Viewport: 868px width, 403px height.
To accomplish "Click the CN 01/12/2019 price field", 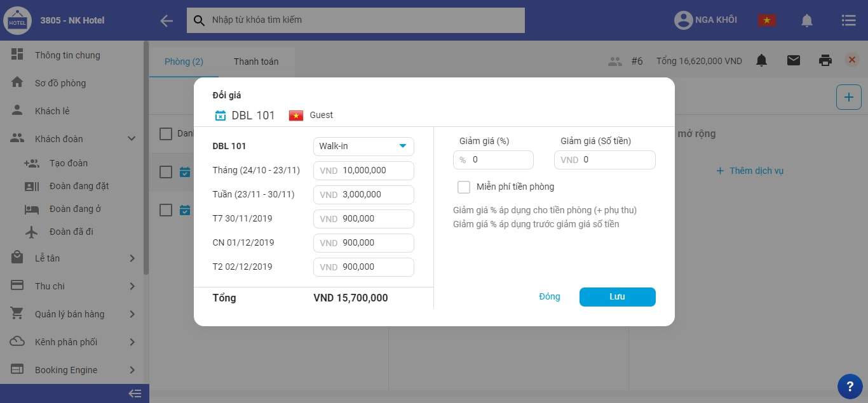I will point(363,243).
